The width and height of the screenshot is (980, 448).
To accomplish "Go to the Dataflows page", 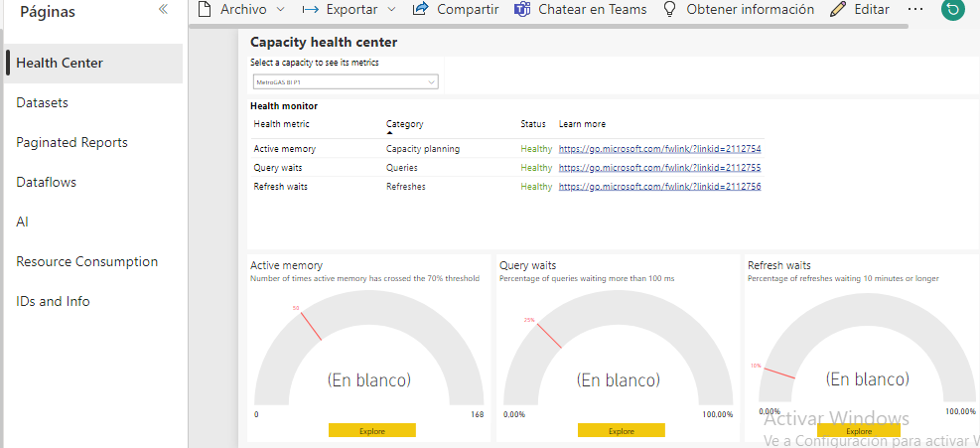I will coord(47,182).
